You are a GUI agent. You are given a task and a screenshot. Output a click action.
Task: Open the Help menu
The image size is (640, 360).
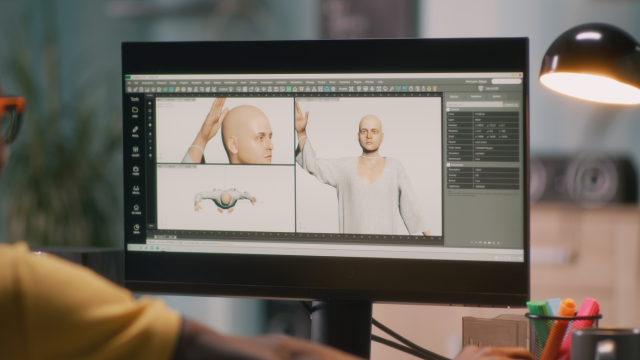click(380, 82)
